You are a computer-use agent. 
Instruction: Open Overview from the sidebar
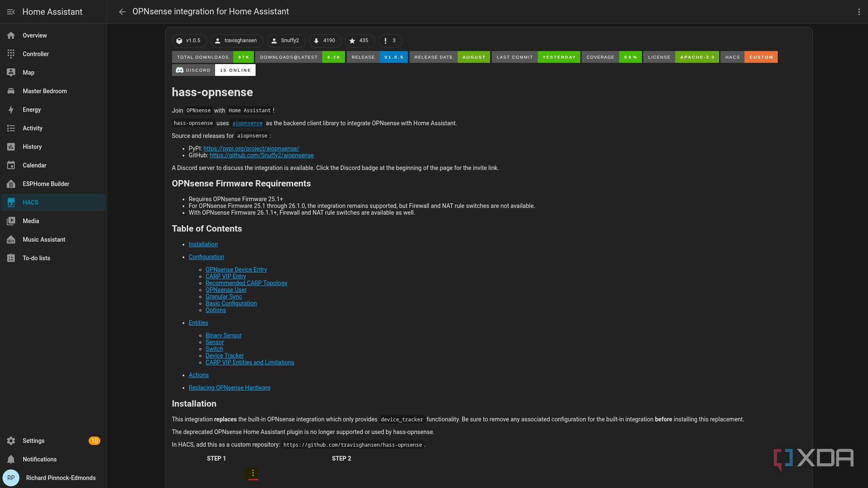coord(53,35)
